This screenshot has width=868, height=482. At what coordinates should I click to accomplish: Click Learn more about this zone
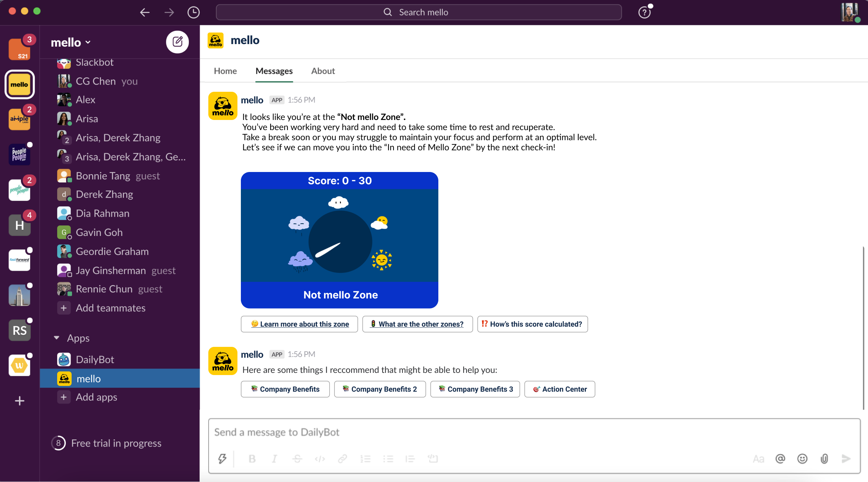[299, 324]
